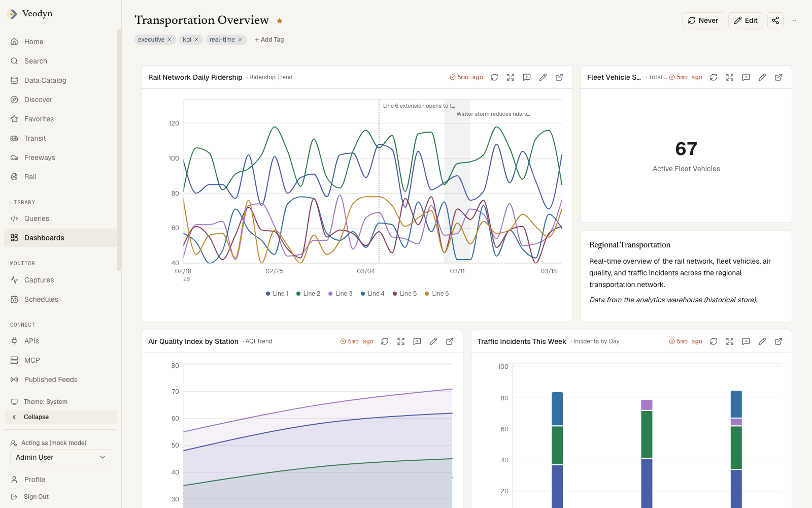The width and height of the screenshot is (812, 508).
Task: Remove the real-time tag
Action: point(240,40)
